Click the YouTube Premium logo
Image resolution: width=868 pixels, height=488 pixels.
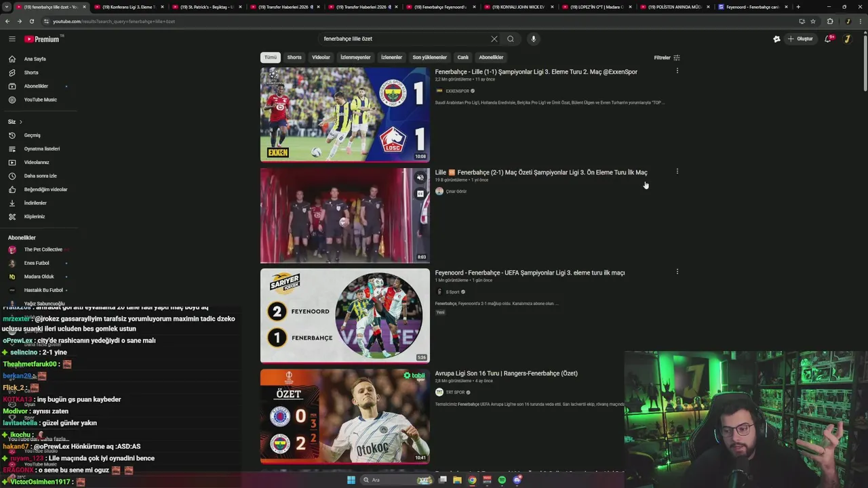43,39
